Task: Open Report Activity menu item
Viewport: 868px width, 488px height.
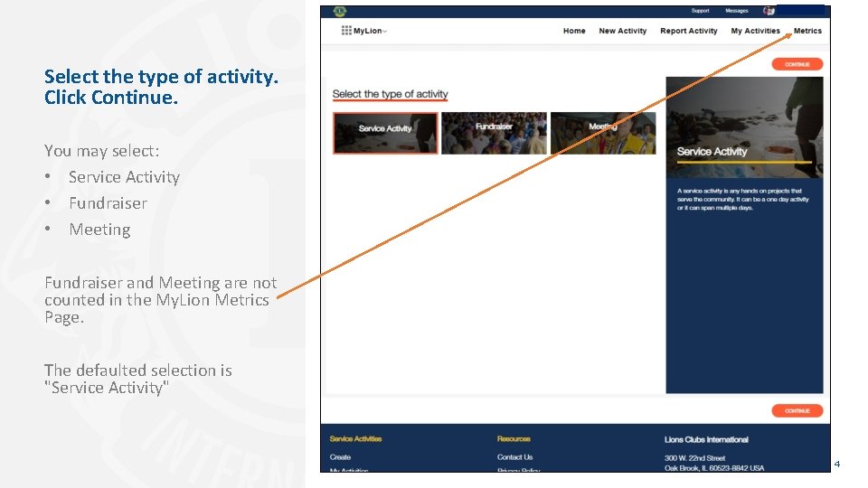Action: (x=689, y=31)
